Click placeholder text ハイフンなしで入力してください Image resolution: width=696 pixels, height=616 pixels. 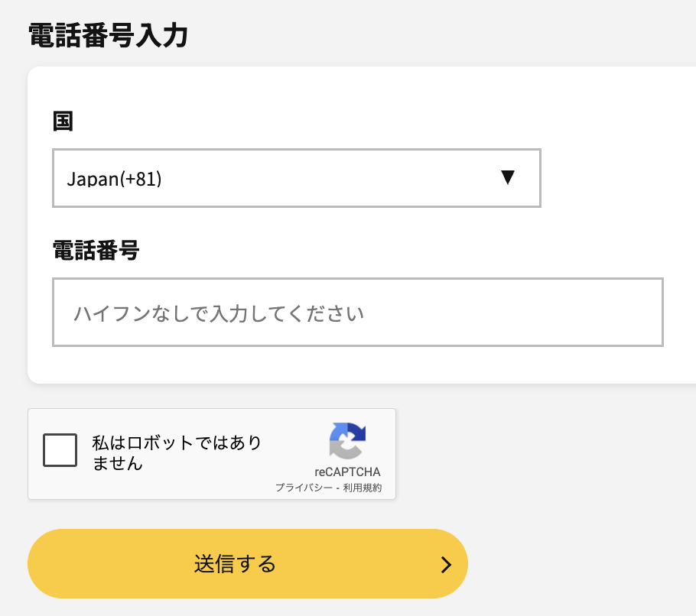click(219, 313)
